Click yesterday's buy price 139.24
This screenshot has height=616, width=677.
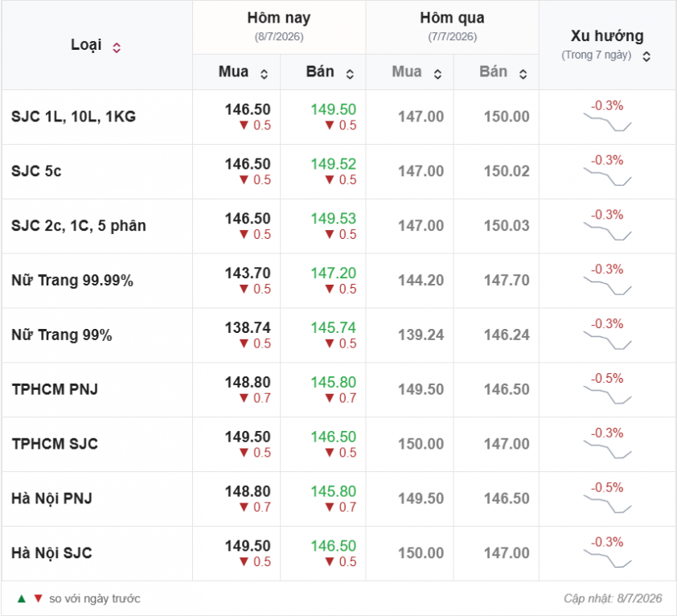(x=421, y=335)
